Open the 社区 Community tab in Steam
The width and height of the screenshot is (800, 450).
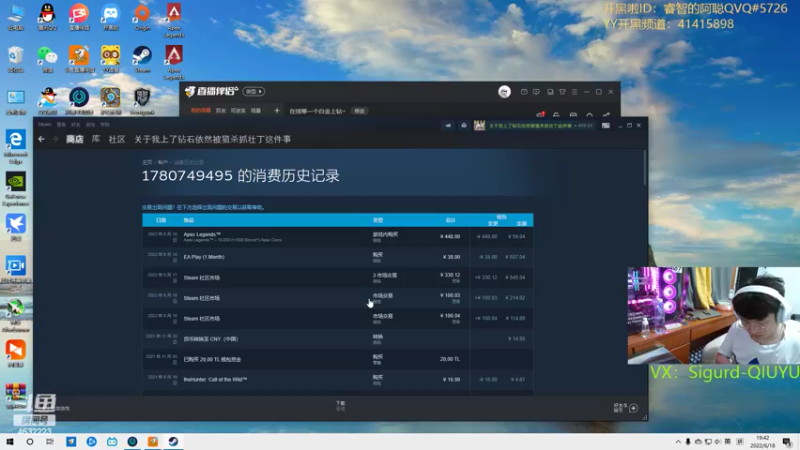(117, 139)
